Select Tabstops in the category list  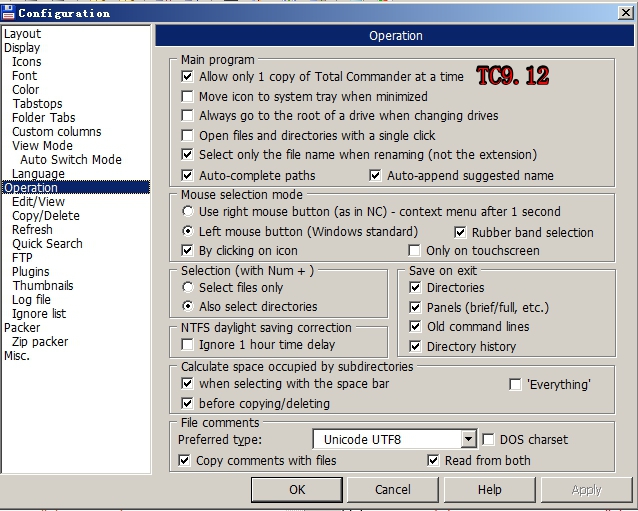coord(37,103)
